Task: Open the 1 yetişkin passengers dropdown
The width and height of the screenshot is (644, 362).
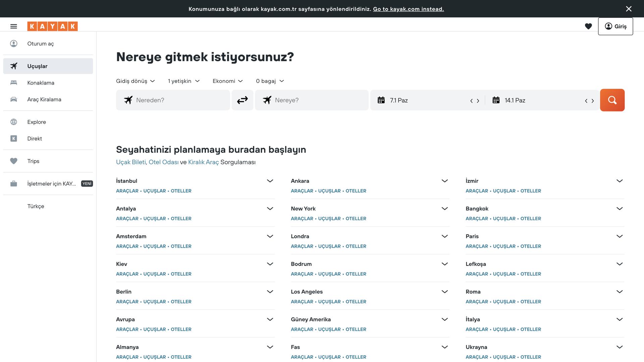Action: tap(184, 81)
